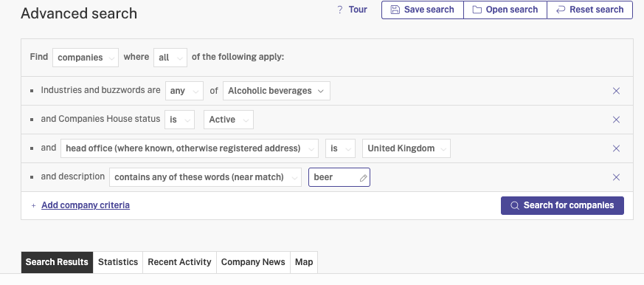Switch to the Statistics tab
This screenshot has height=285, width=644.
[x=118, y=262]
